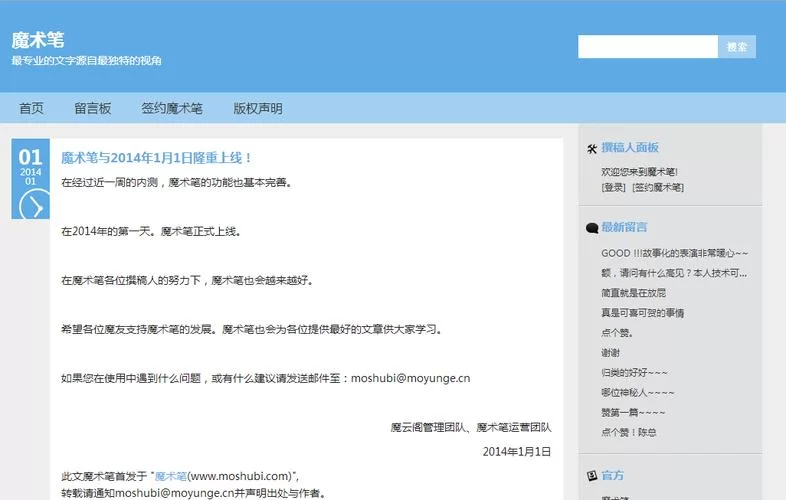Open comment 谢谢
The image size is (786, 500).
pos(611,353)
